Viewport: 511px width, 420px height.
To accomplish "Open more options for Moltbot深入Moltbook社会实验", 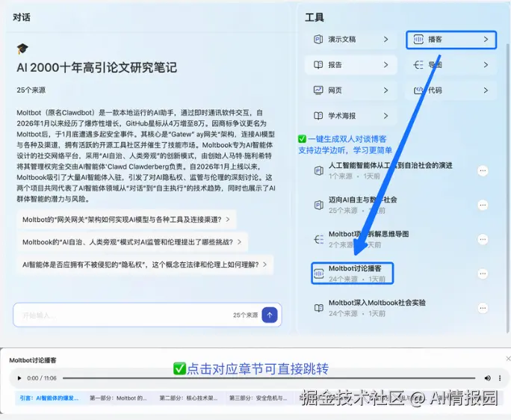I will pos(483,308).
